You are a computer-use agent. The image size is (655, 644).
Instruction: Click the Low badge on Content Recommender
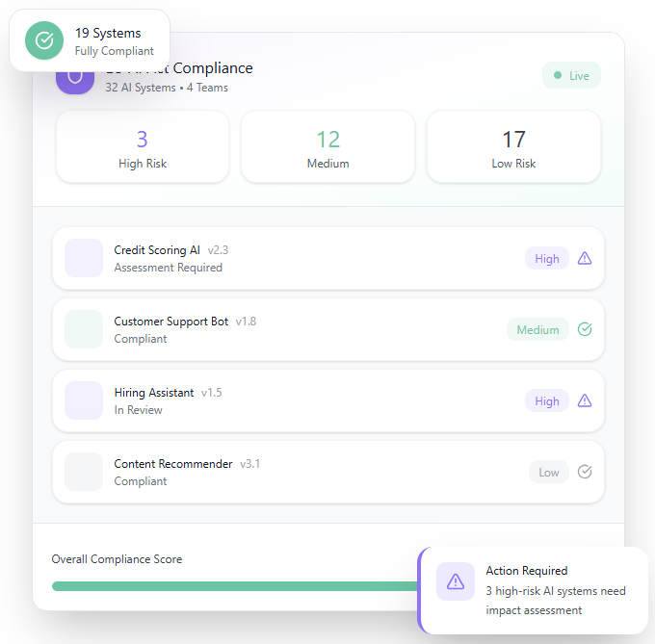point(548,472)
